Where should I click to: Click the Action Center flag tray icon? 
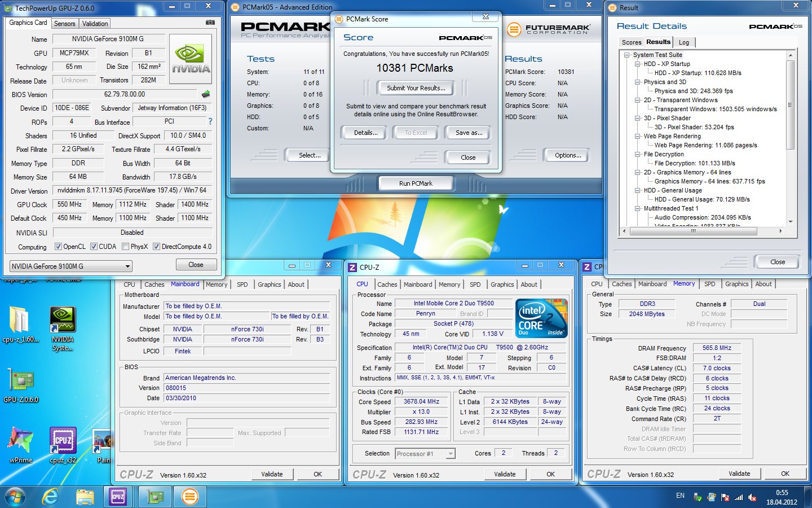click(725, 497)
